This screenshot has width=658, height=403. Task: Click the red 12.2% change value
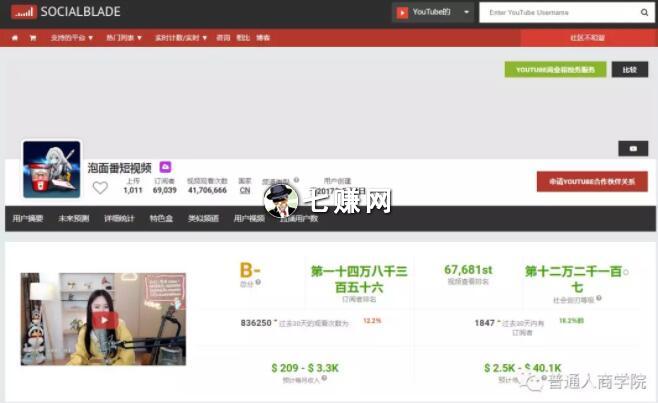[372, 321]
